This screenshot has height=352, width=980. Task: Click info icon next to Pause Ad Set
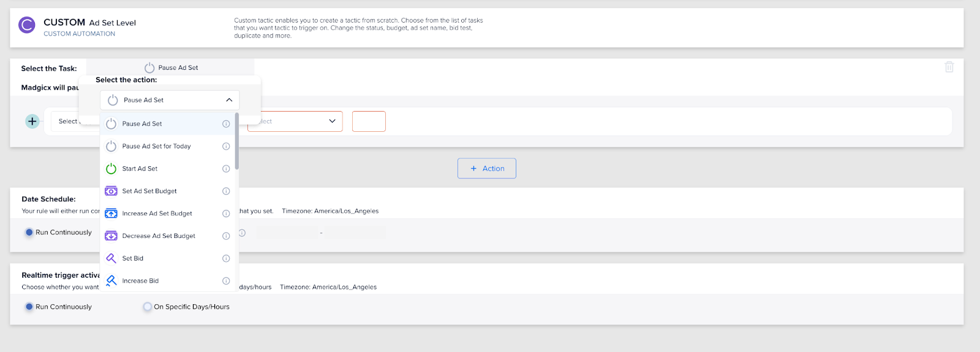226,124
